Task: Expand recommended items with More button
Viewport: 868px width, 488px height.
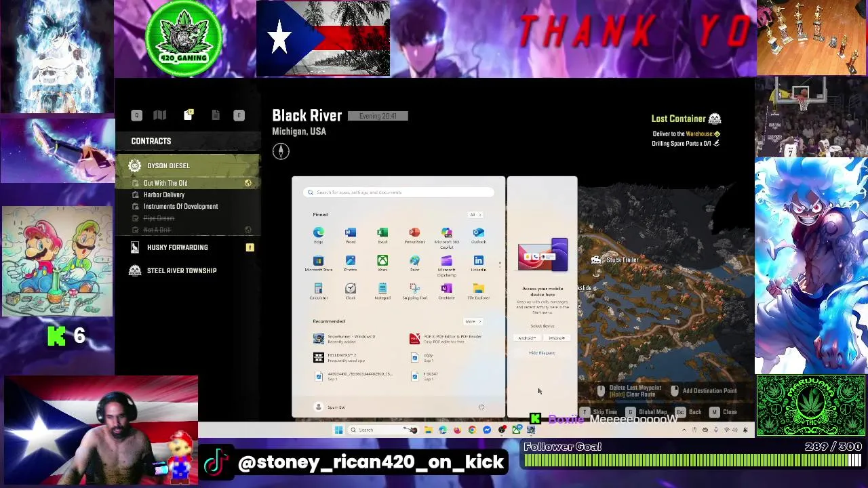Action: pos(472,321)
